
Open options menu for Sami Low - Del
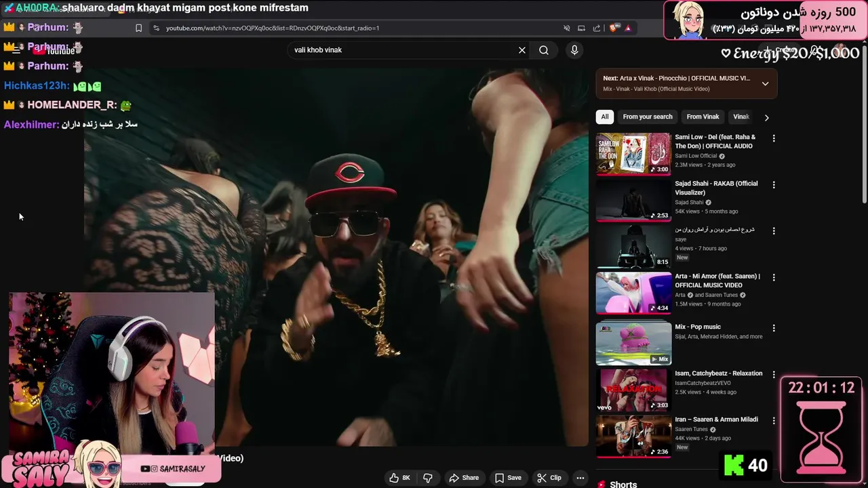[x=774, y=138]
